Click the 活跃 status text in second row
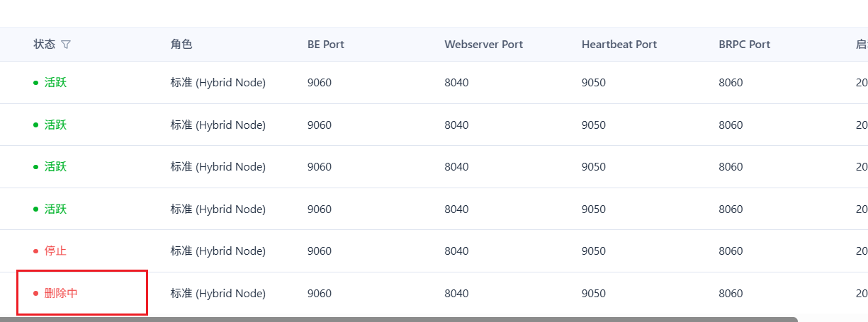 (x=55, y=125)
